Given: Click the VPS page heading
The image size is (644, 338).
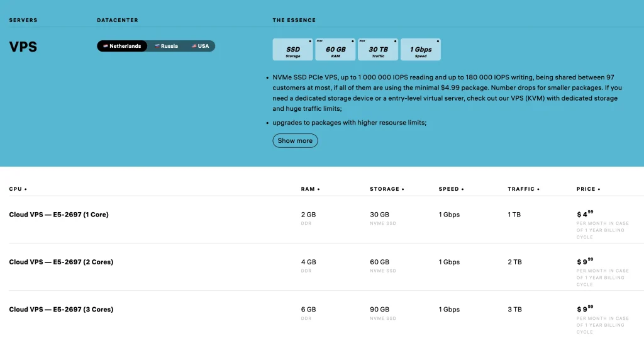Looking at the screenshot, I should pos(23,47).
